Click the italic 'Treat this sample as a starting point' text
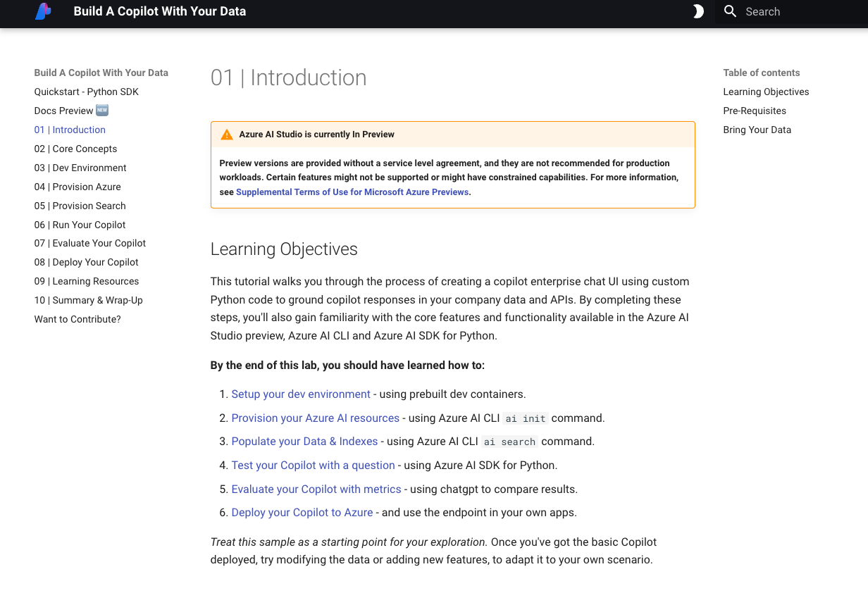The image size is (868, 593). (x=349, y=542)
